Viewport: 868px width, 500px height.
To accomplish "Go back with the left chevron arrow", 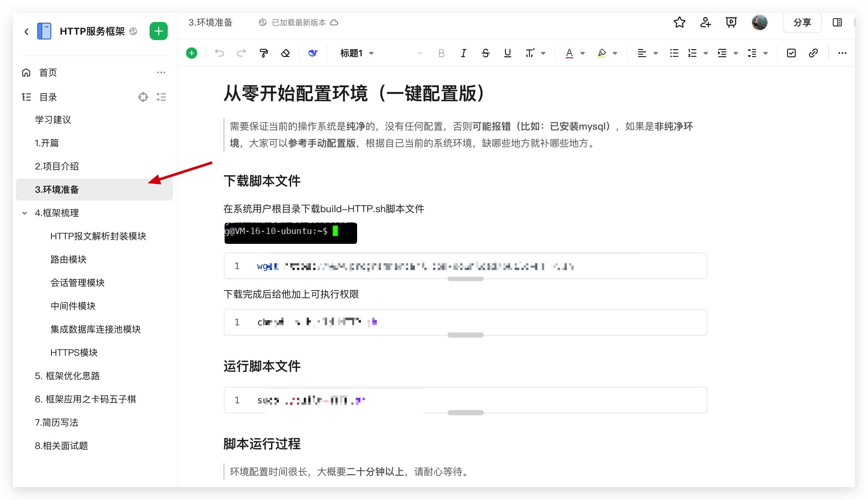I will click(x=26, y=32).
